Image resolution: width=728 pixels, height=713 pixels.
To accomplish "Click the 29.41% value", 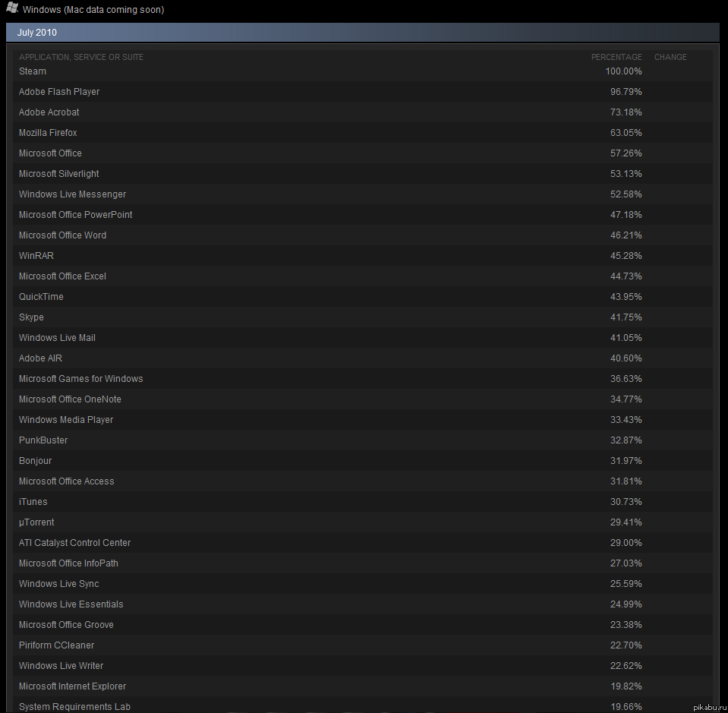I will (626, 522).
